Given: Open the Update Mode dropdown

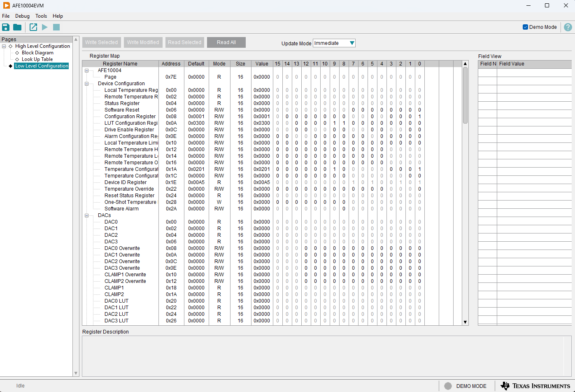Looking at the screenshot, I should (x=334, y=43).
